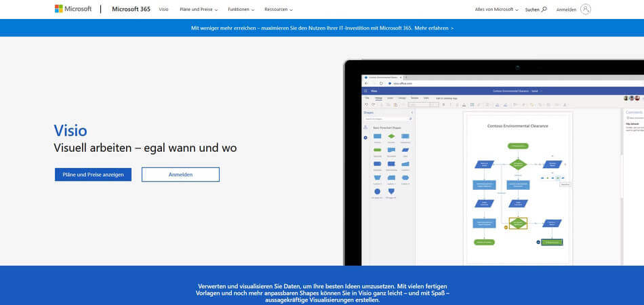Open the Microsoft 365 header link

(131, 9)
